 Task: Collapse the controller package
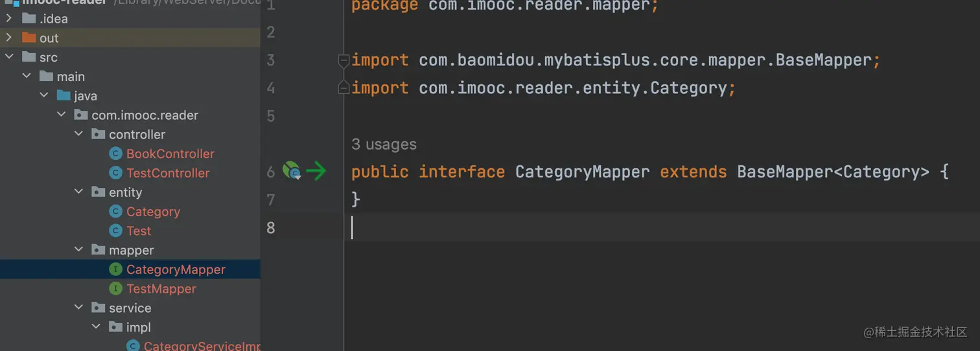[79, 134]
